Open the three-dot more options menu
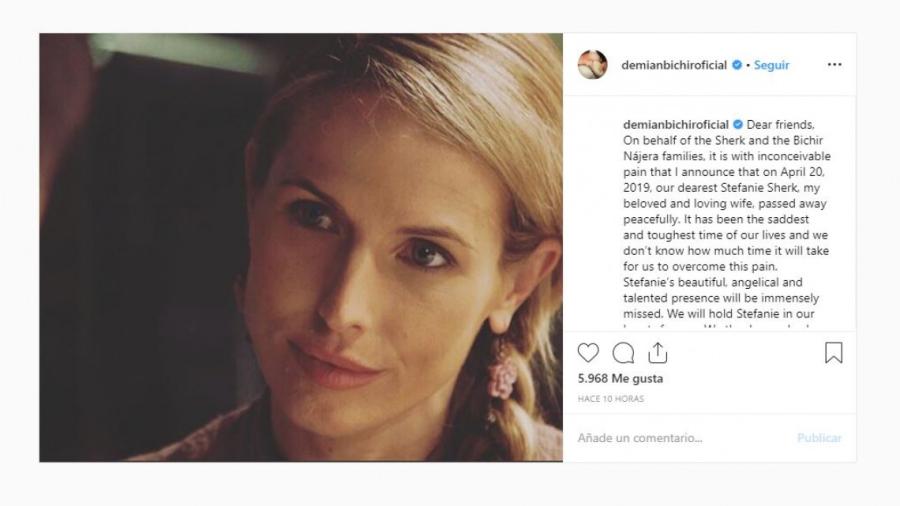Image resolution: width=900 pixels, height=506 pixels. click(834, 65)
